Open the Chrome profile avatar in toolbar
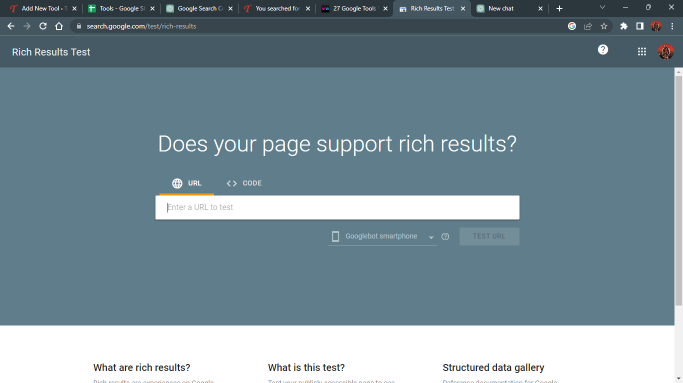This screenshot has height=383, width=683. [x=656, y=26]
